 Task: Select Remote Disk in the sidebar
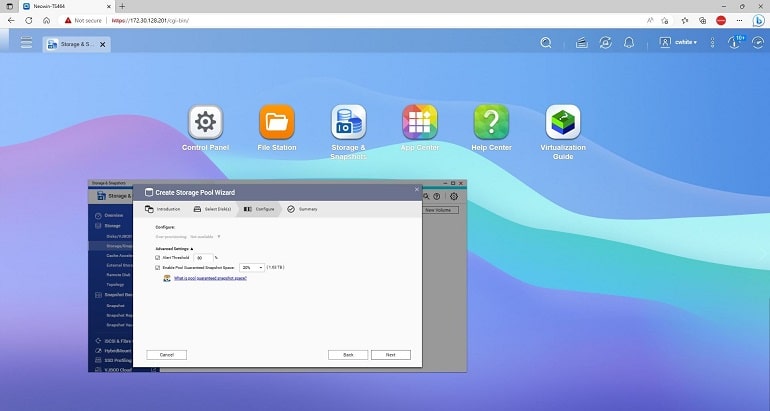[x=118, y=275]
